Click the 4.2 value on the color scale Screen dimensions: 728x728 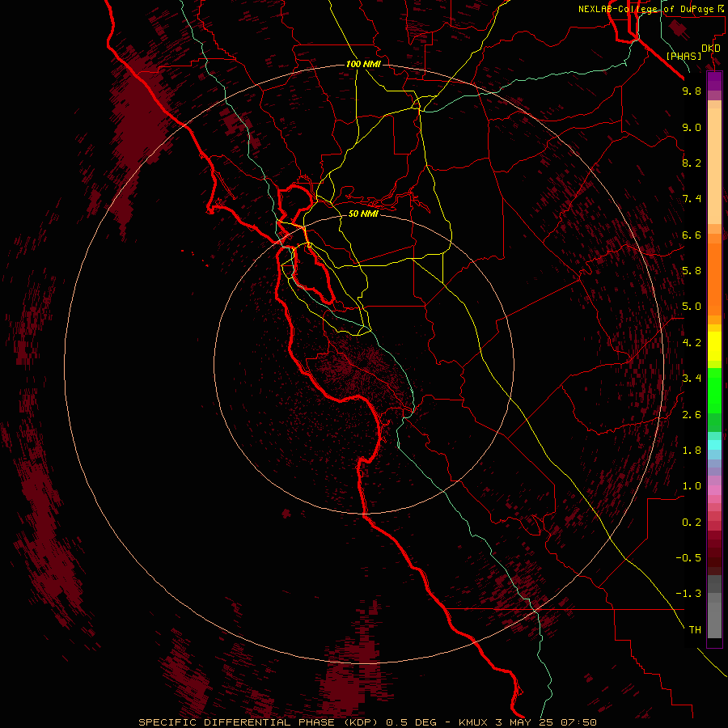coord(692,343)
